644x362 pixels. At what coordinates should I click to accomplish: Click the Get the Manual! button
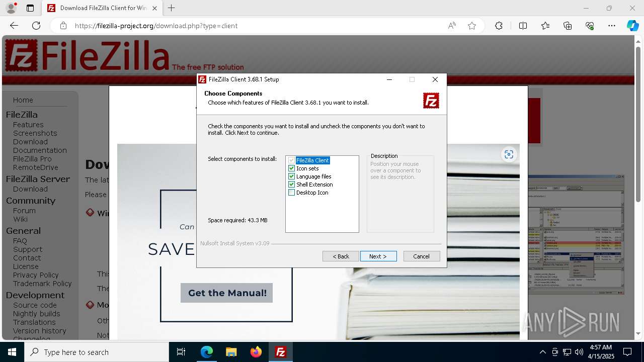(227, 293)
